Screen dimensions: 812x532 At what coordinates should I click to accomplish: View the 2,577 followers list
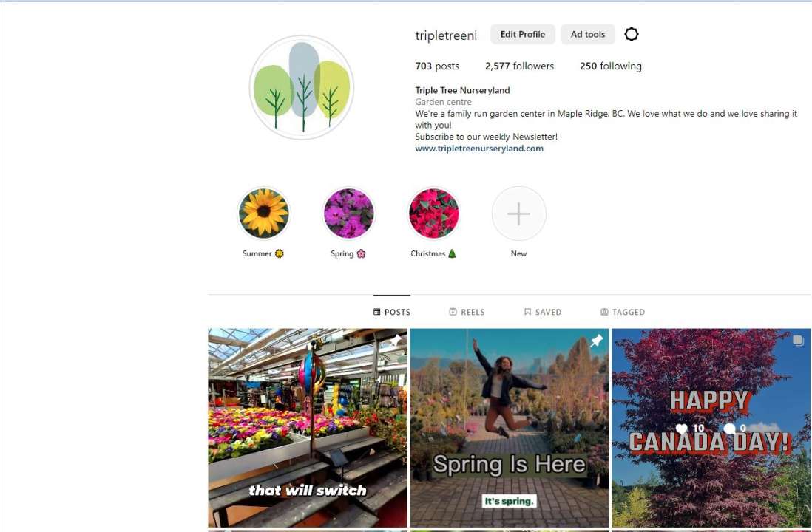[x=519, y=66]
